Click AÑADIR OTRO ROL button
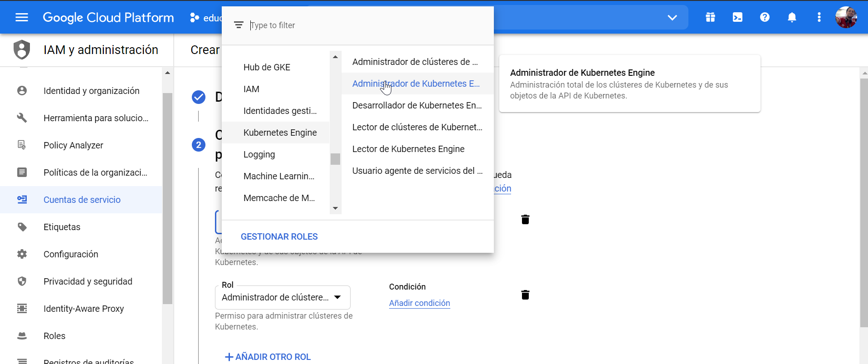868x364 pixels. pyautogui.click(x=268, y=357)
